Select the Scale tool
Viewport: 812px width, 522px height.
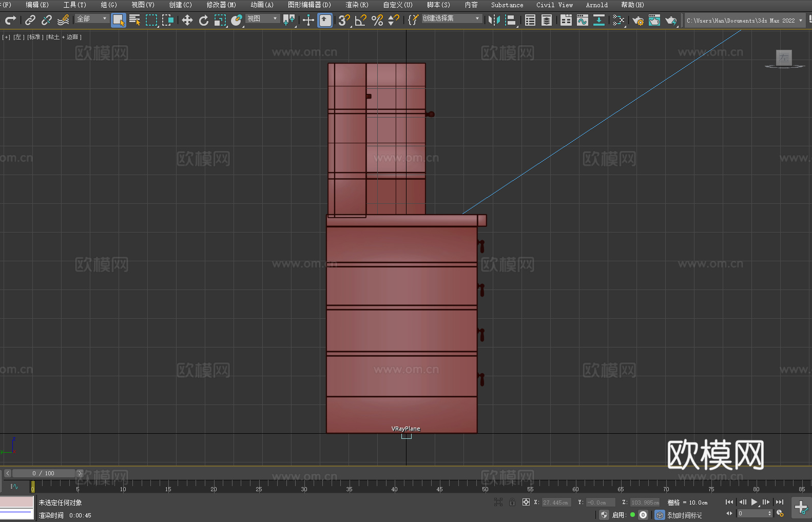click(x=220, y=20)
